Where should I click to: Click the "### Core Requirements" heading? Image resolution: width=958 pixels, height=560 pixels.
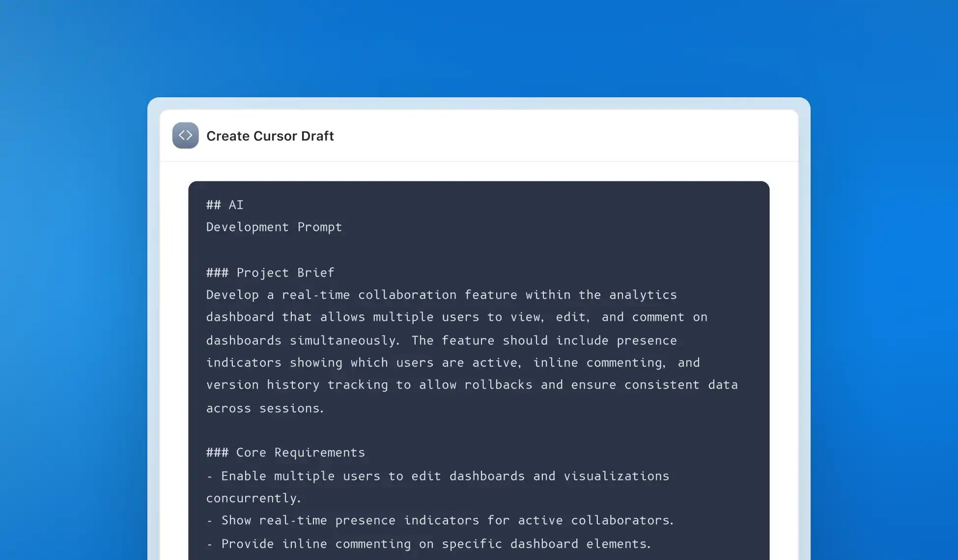pos(285,453)
